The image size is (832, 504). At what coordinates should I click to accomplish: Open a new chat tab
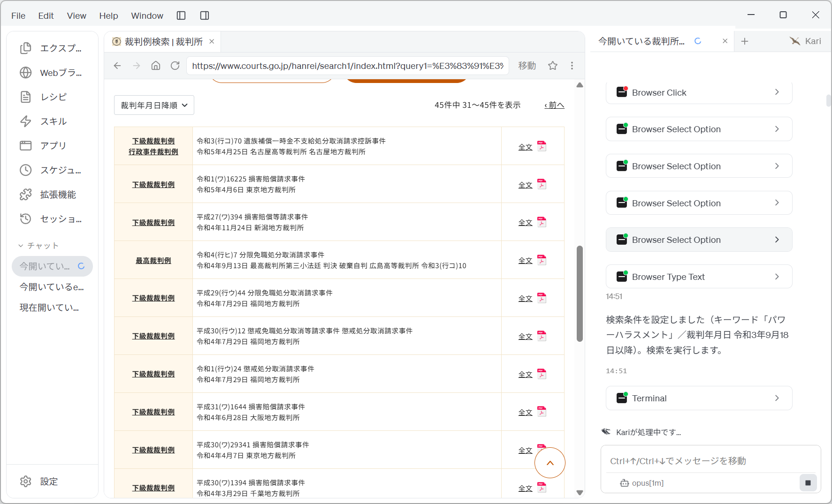[x=745, y=41]
